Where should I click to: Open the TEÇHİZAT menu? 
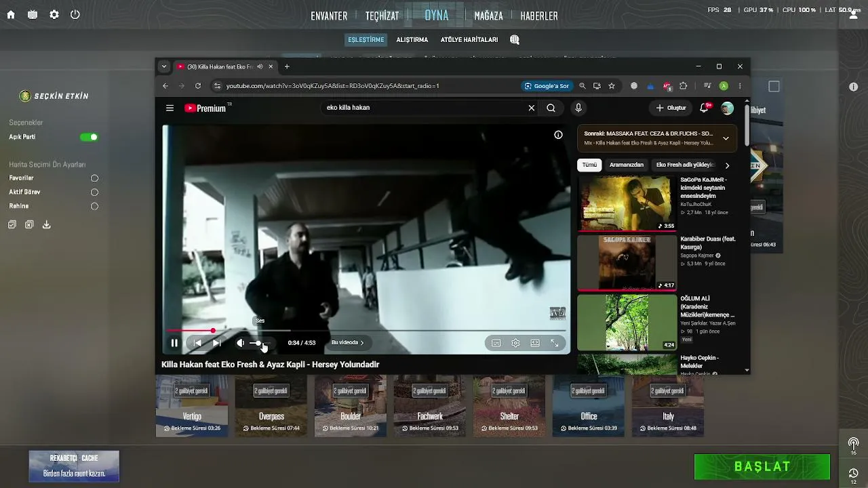382,16
